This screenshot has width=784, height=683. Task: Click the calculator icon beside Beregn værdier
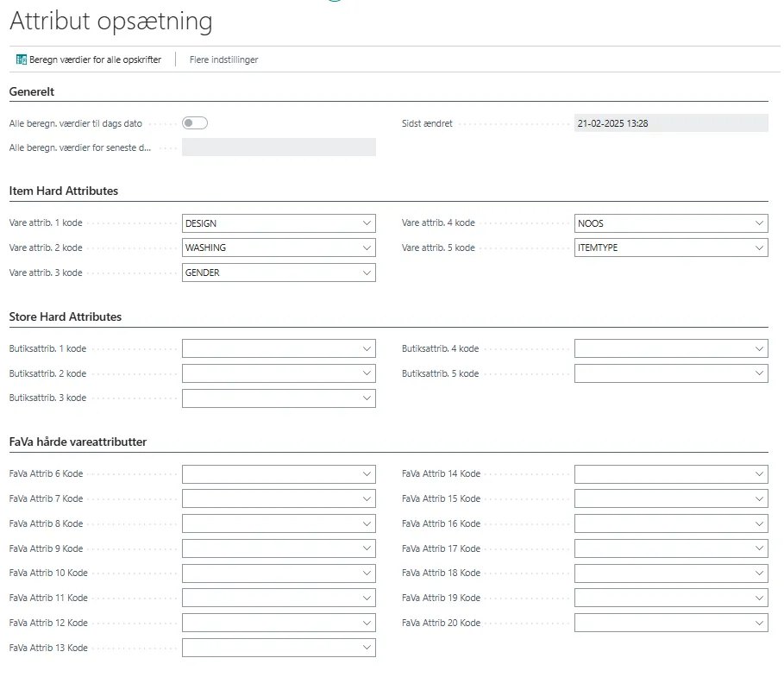point(22,60)
